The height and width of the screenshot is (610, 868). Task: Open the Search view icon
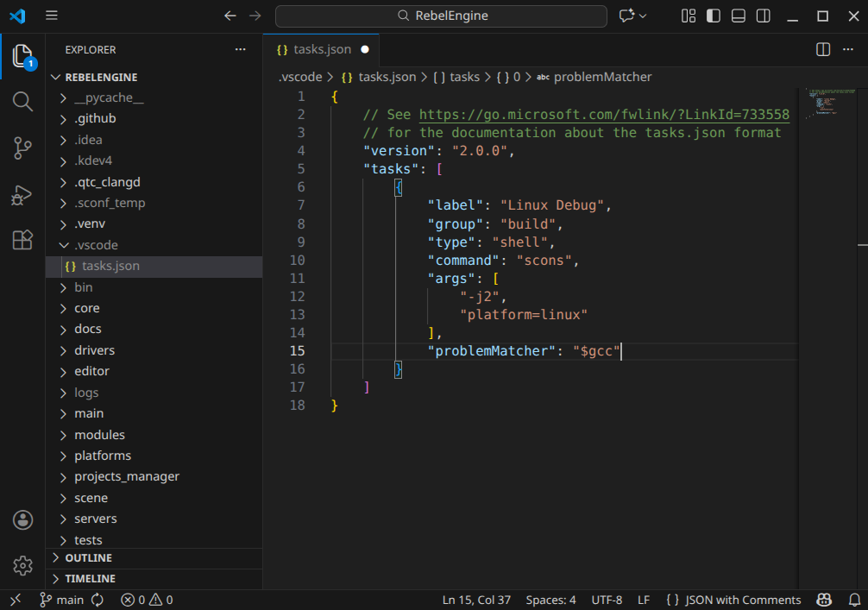[x=22, y=101]
